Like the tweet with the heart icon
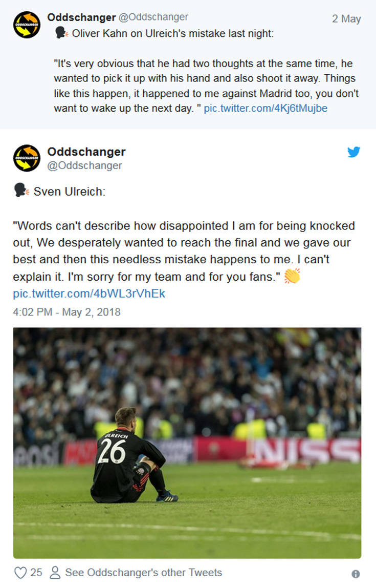 point(20,572)
